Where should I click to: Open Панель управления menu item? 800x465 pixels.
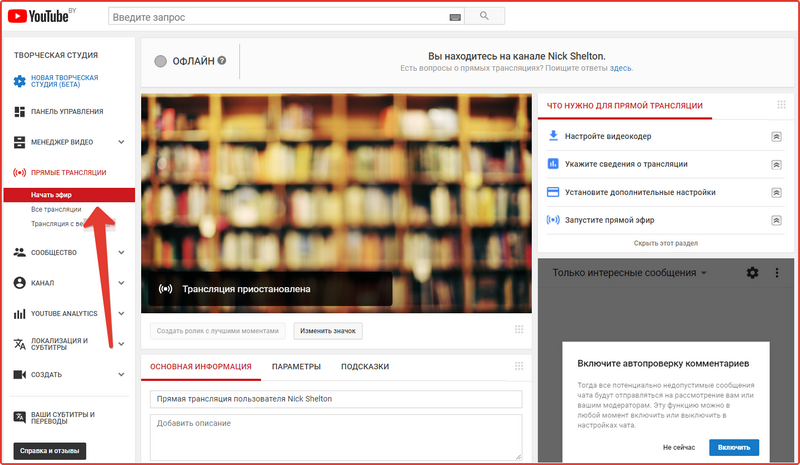pos(67,112)
